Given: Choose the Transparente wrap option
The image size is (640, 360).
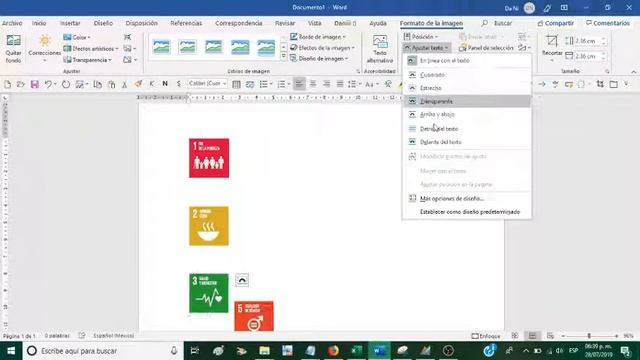Looking at the screenshot, I should 467,101.
